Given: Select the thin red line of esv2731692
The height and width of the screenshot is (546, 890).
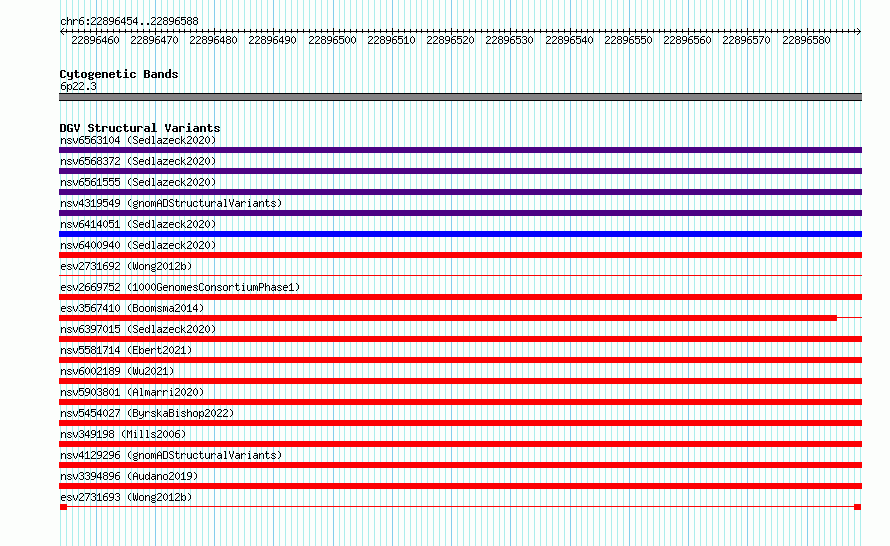Looking at the screenshot, I should tap(460, 276).
